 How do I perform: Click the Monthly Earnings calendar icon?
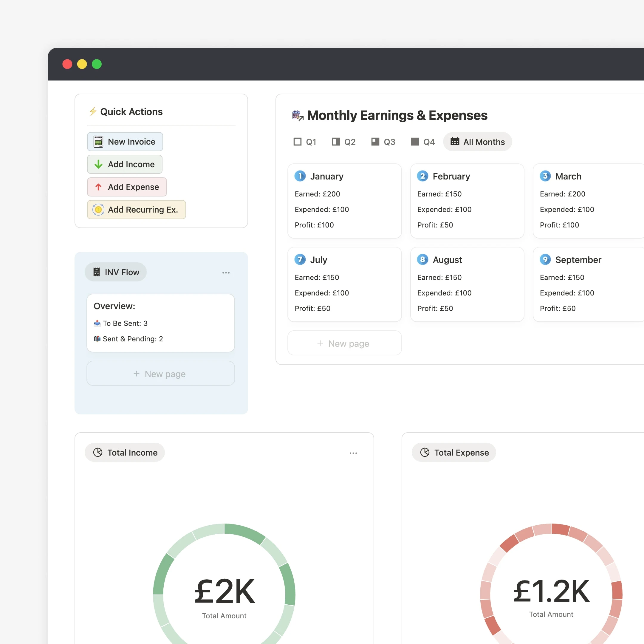pos(298,115)
